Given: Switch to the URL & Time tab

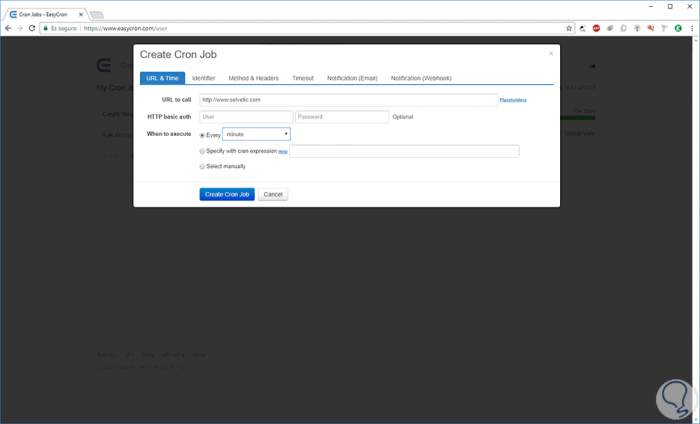Looking at the screenshot, I should tap(162, 78).
